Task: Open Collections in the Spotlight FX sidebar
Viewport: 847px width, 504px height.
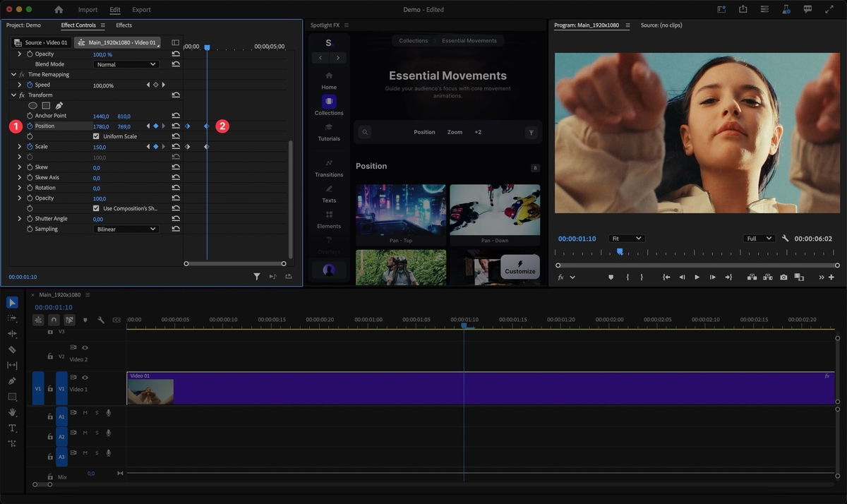Action: pos(328,104)
